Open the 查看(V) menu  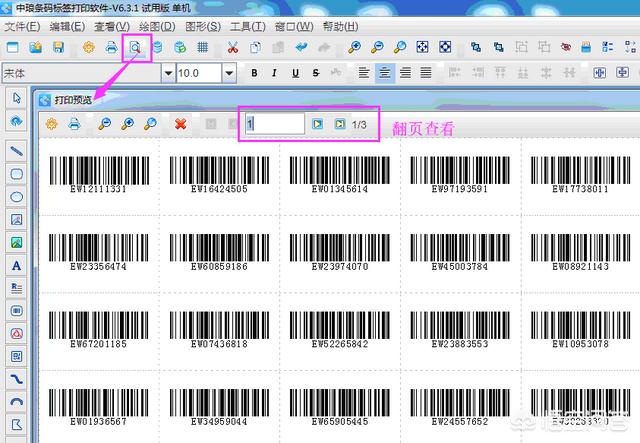(112, 27)
